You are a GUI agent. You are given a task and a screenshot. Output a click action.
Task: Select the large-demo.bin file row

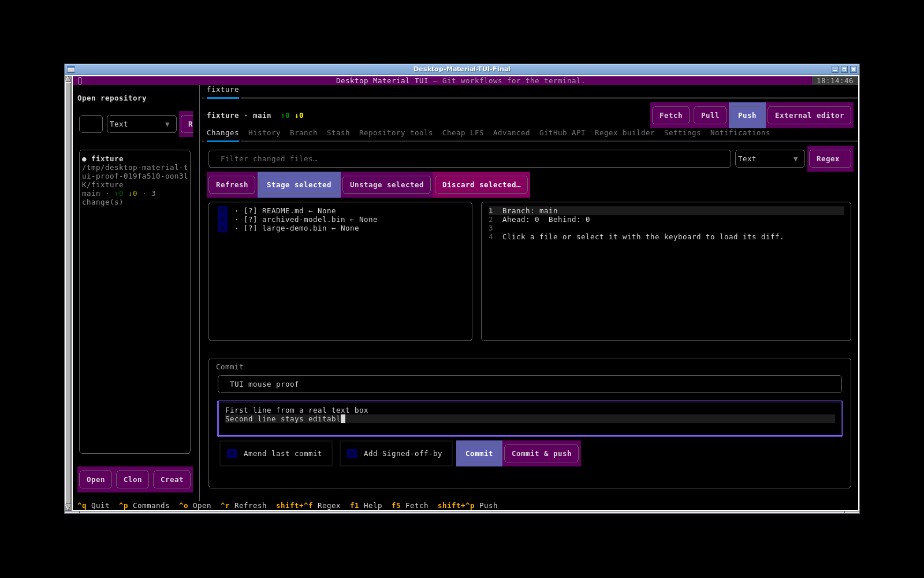(341, 228)
